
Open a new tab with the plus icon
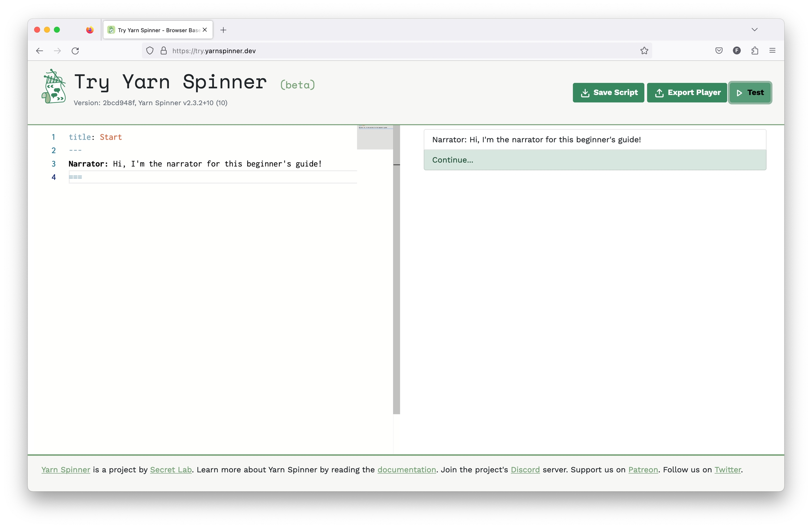click(223, 30)
